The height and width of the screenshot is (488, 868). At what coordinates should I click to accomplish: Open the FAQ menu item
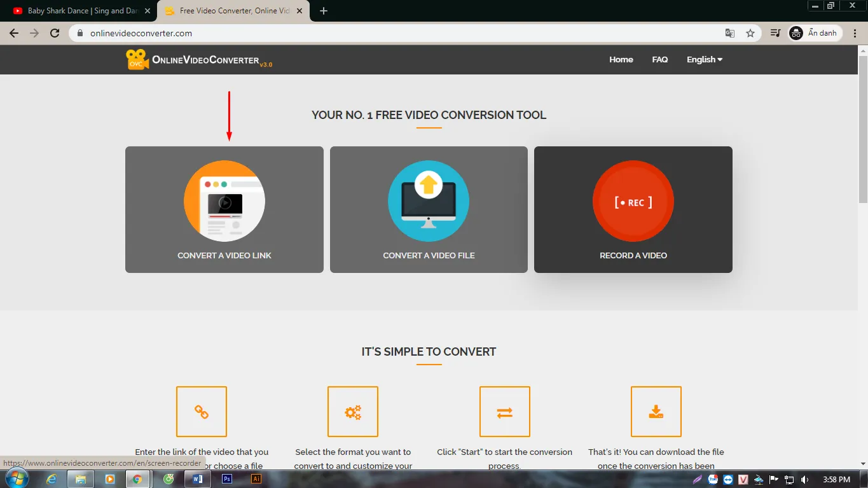tap(660, 59)
